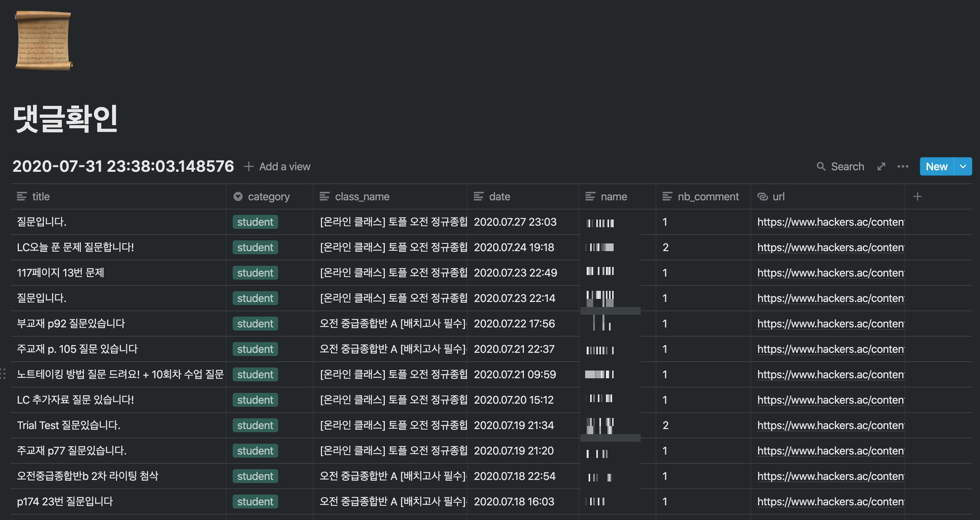
Task: Click the Search field label
Action: click(x=847, y=166)
